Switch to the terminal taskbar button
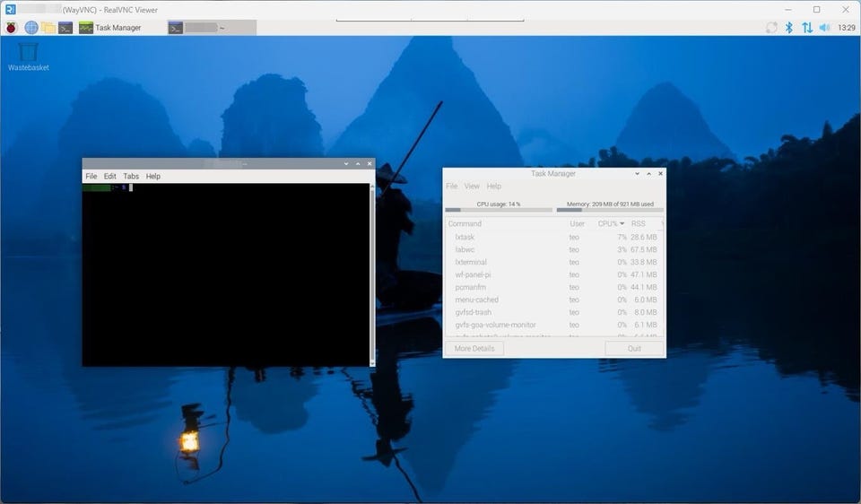861x504 pixels. (x=212, y=28)
